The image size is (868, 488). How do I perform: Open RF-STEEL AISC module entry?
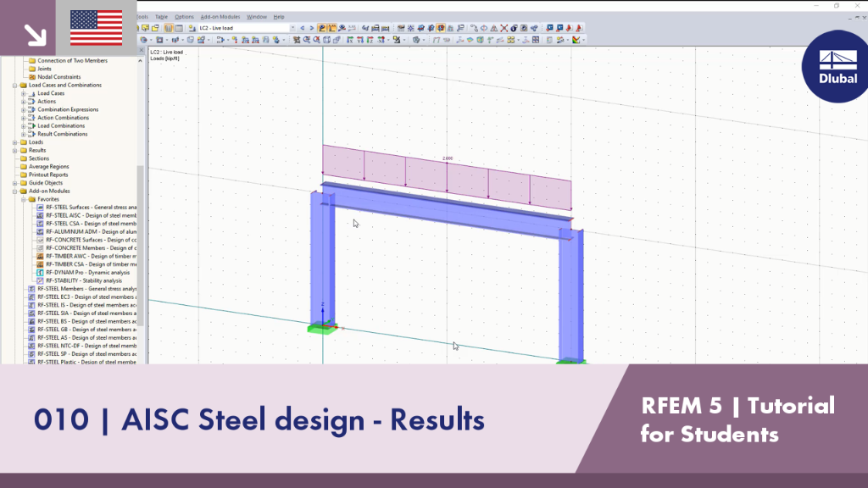91,215
